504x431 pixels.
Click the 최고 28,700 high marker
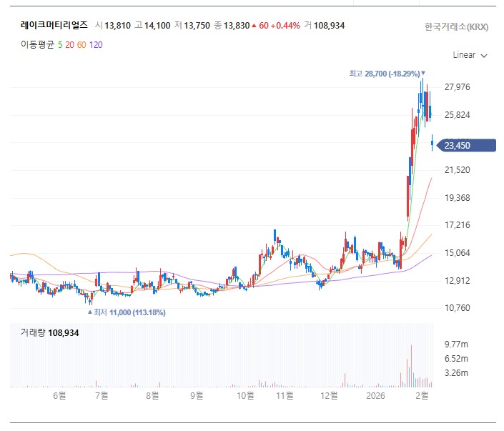[387, 74]
